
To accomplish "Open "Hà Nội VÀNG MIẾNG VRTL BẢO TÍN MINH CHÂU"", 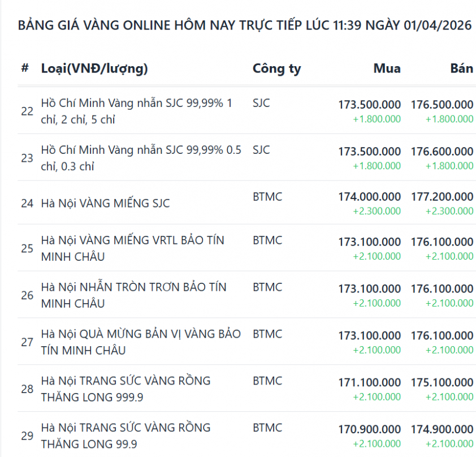I will pos(132,248).
